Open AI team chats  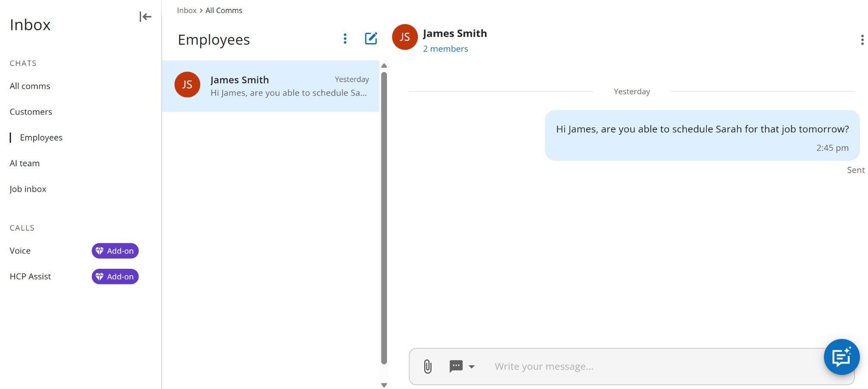click(25, 163)
